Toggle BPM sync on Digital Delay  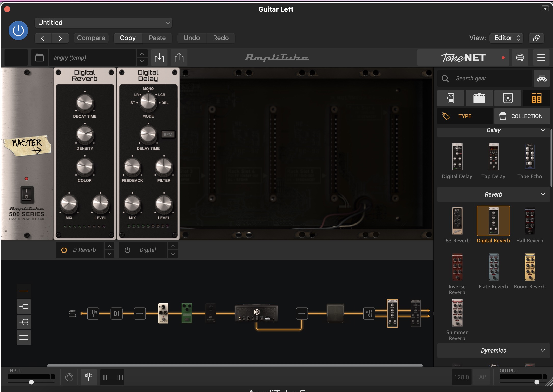pos(168,134)
